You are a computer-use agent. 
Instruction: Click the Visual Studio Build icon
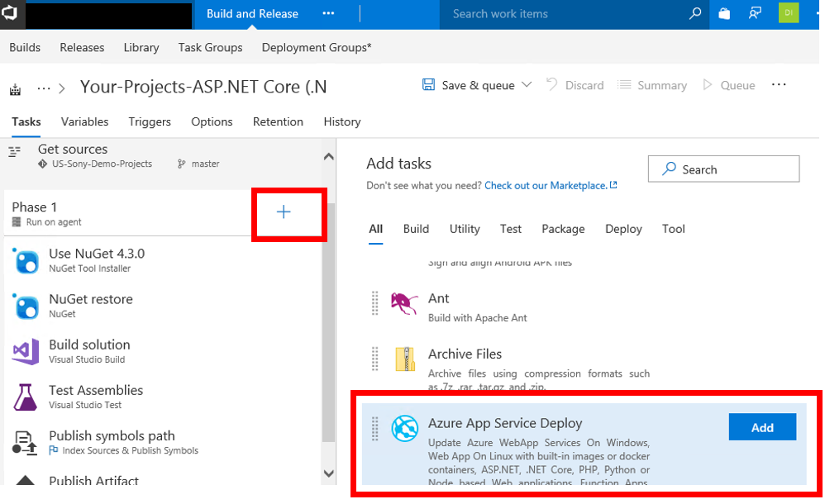(x=26, y=351)
